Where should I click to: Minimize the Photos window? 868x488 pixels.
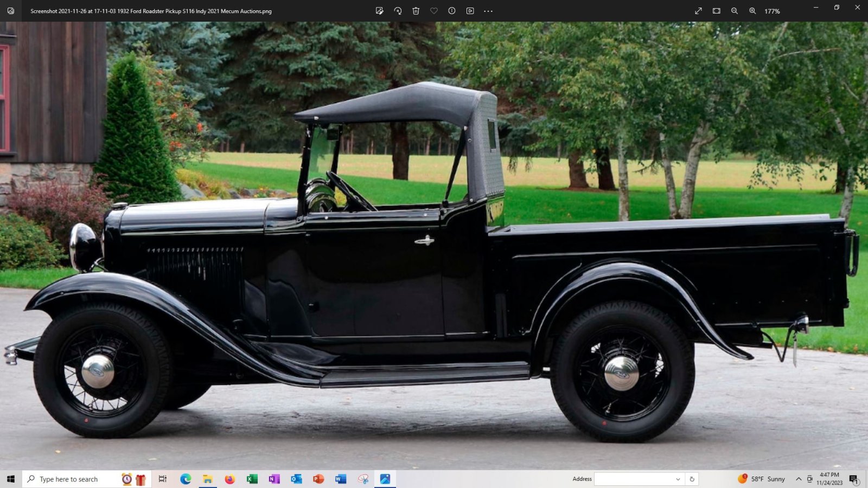click(816, 8)
